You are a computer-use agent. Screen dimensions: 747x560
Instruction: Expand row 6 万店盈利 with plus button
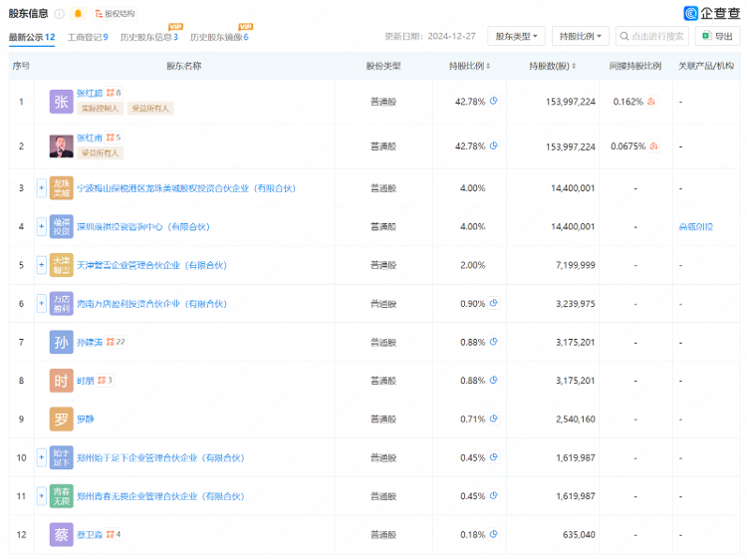point(42,304)
